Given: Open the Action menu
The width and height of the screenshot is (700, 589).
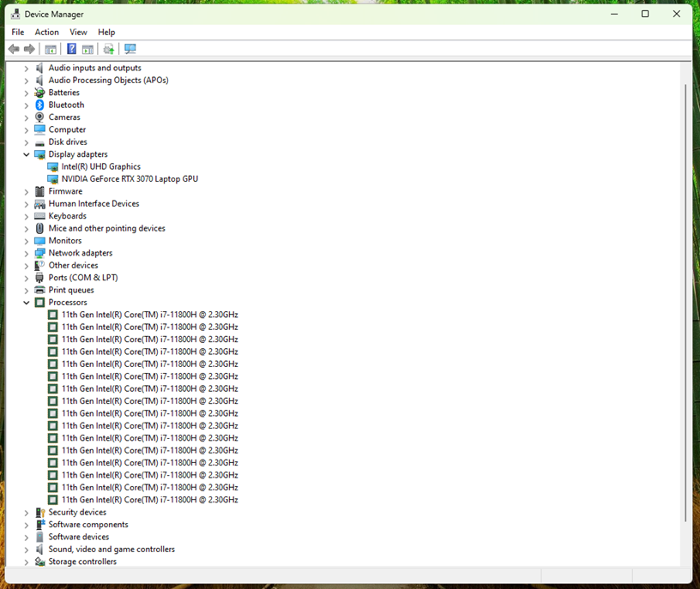Looking at the screenshot, I should pyautogui.click(x=46, y=32).
